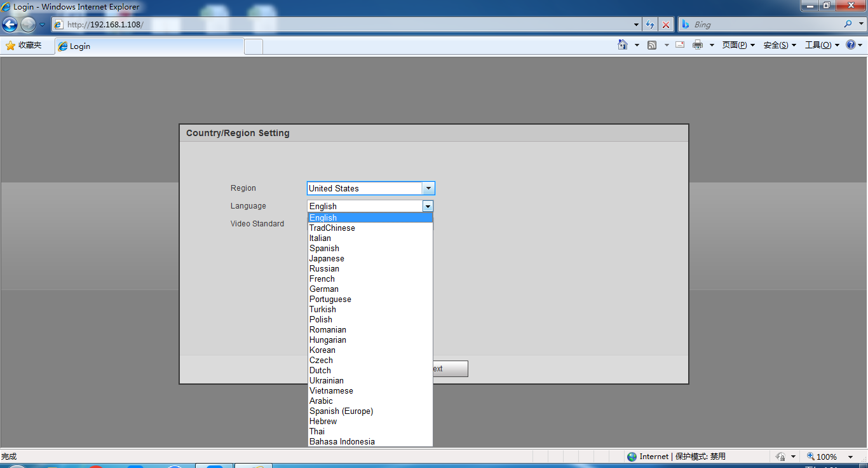Select Japanese from the language list
This screenshot has width=868, height=468.
pyautogui.click(x=327, y=259)
